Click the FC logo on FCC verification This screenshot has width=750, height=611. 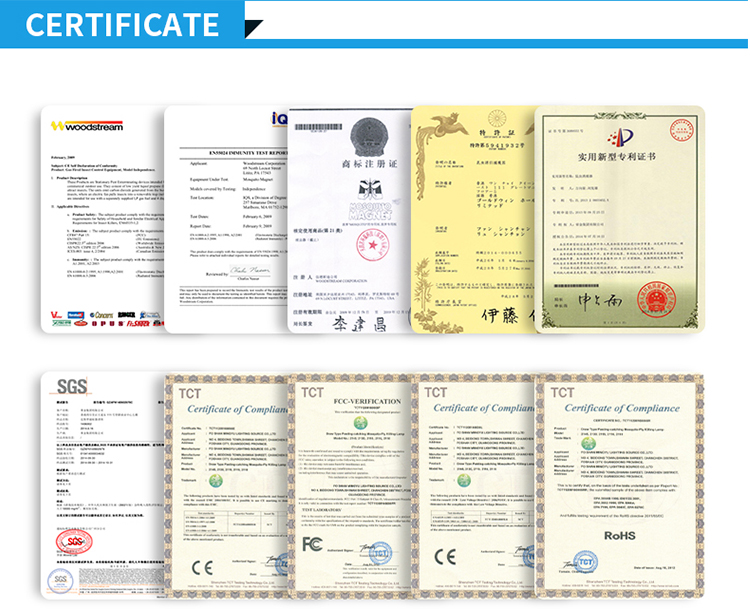coord(312,544)
